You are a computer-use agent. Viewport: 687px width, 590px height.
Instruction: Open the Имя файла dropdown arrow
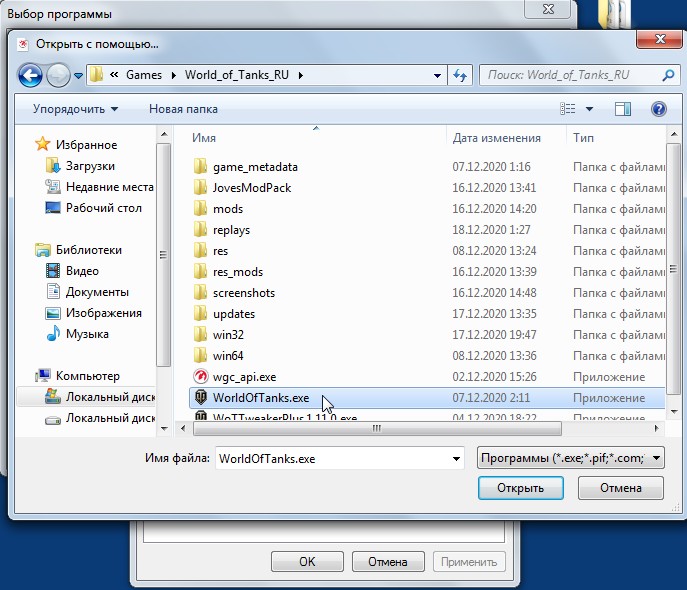(x=456, y=459)
